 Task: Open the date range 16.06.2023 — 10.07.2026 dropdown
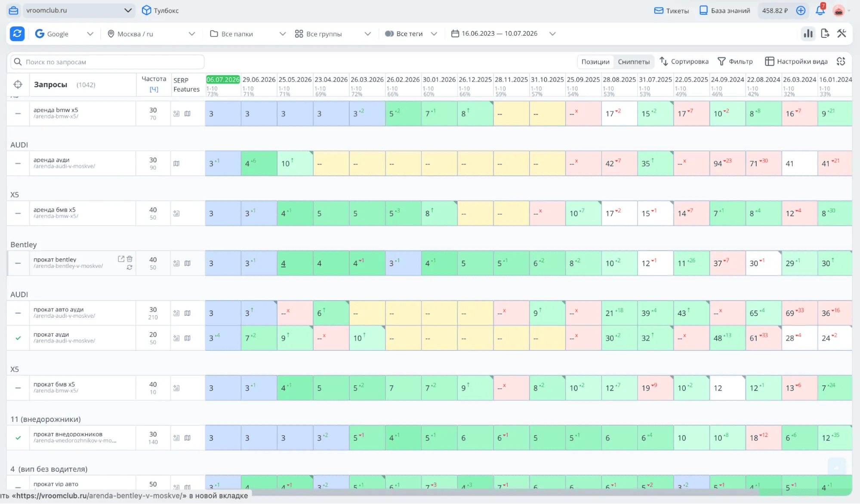point(503,34)
